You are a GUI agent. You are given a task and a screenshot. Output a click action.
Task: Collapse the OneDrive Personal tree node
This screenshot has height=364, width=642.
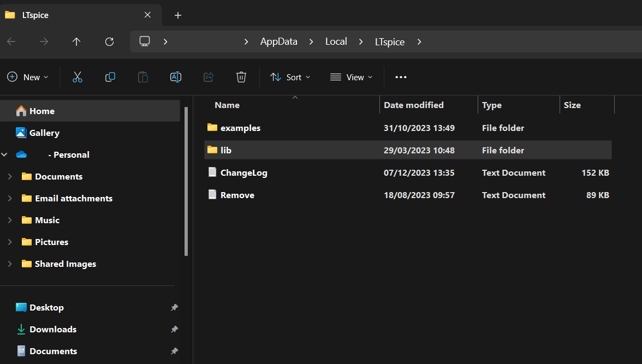(x=4, y=154)
